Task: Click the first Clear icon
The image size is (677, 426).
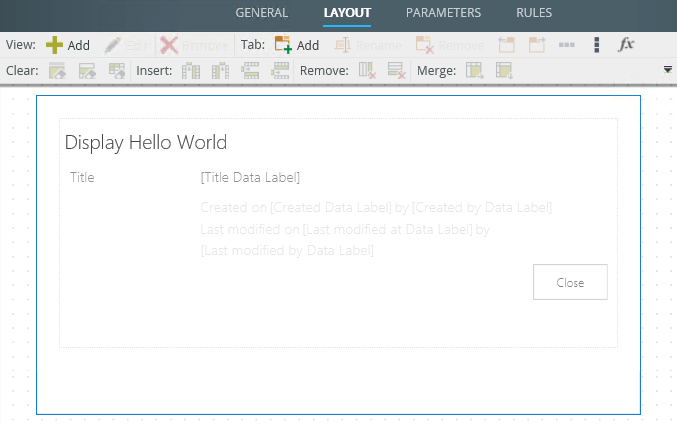Action: coord(57,70)
